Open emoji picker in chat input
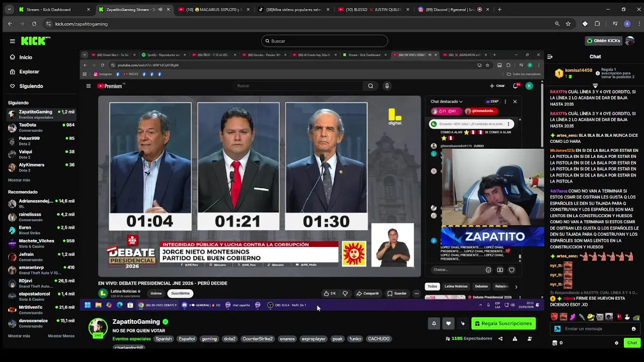The height and width of the screenshot is (362, 644). 633,329
